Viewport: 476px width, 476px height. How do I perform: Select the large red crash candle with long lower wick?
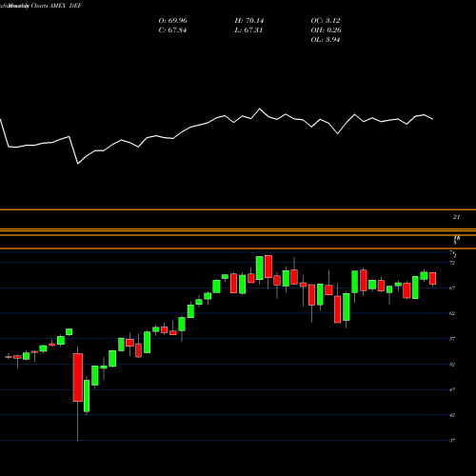78,377
